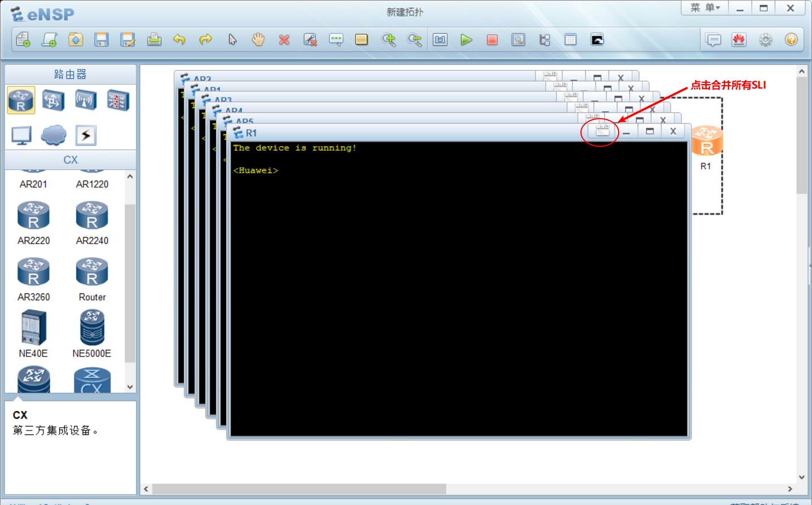Print the topology with the printer icon
Viewport: 812px width, 505px height.
(x=154, y=39)
